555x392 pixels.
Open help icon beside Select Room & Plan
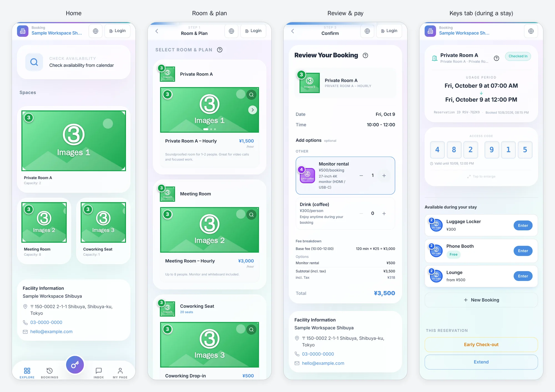click(x=220, y=50)
